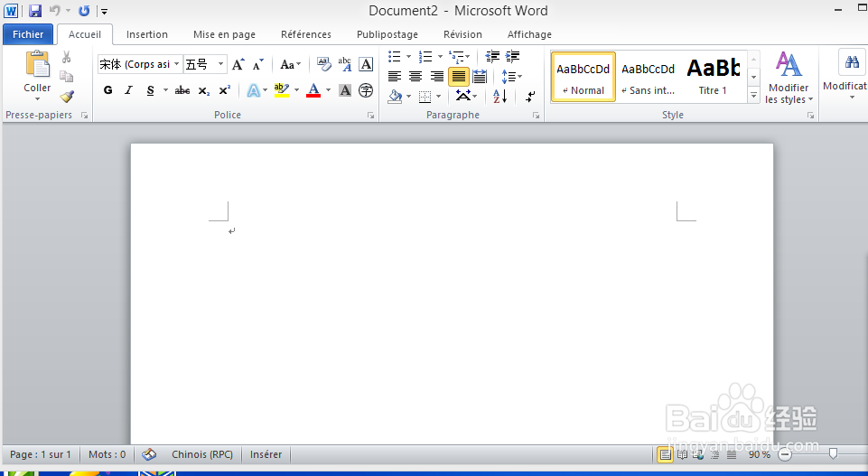Expand the bullet list dropdown arrow
Screen dimensions: 868x476
(x=408, y=56)
